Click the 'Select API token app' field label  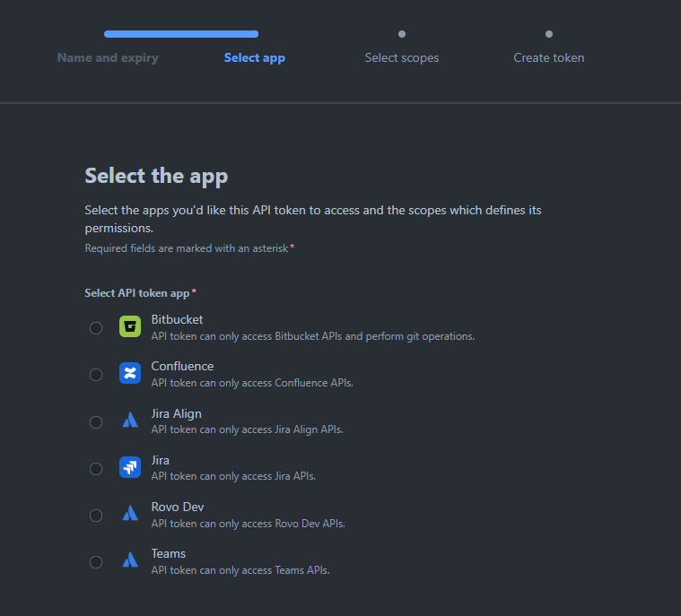click(x=137, y=293)
